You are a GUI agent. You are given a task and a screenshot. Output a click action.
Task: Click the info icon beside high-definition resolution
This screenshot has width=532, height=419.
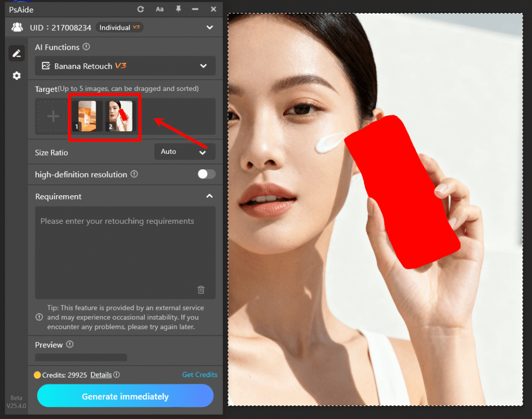click(134, 174)
